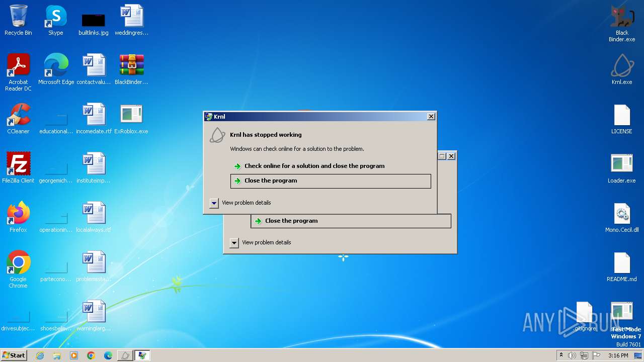The image size is (644, 362).
Task: Open Internet Explorer from the taskbar
Action: [x=40, y=355]
